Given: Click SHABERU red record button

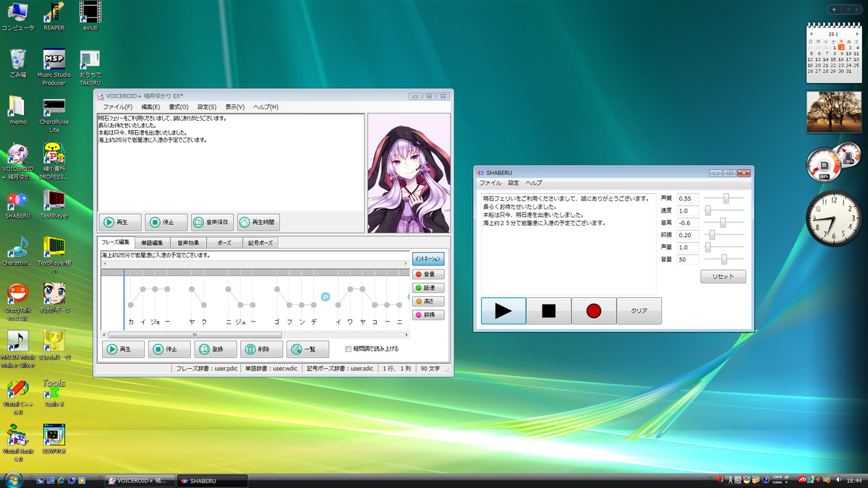Looking at the screenshot, I should 594,311.
